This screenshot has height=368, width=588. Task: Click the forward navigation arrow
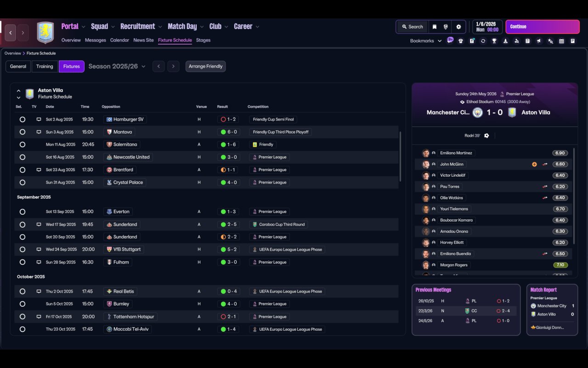pos(23,33)
